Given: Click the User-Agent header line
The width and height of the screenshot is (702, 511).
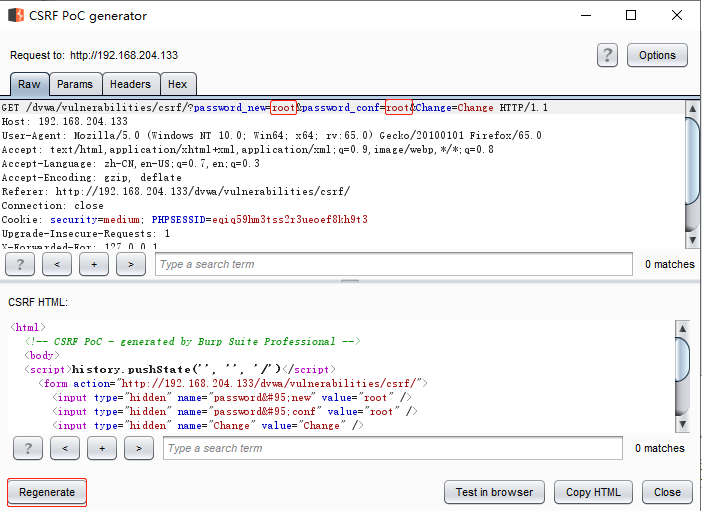Looking at the screenshot, I should 272,135.
